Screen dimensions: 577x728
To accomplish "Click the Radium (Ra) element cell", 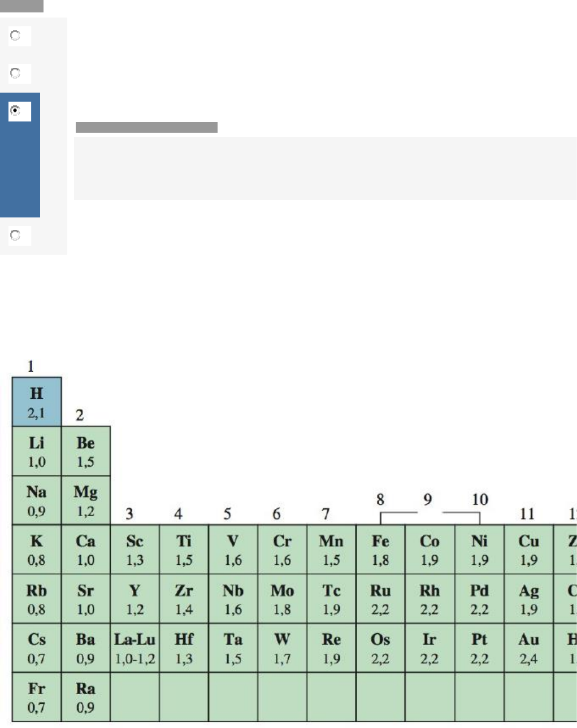I will [86, 697].
